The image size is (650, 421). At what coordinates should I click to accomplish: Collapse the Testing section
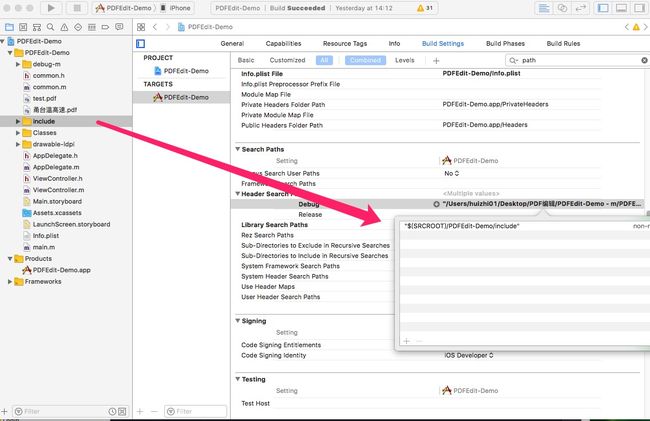[x=238, y=379]
